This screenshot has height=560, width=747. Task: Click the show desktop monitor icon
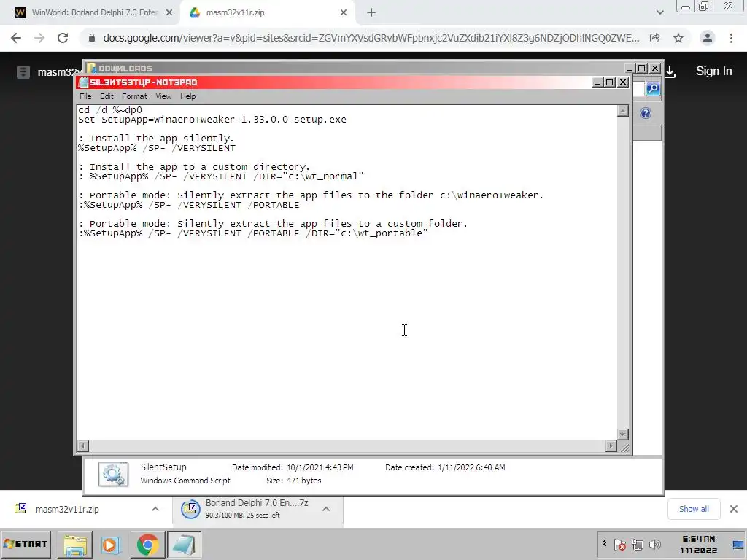point(738,544)
